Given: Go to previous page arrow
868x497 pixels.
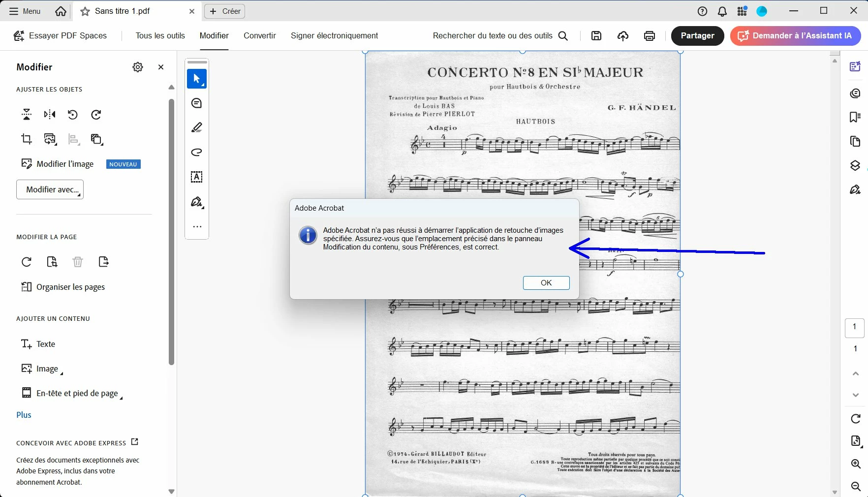Looking at the screenshot, I should [x=856, y=374].
